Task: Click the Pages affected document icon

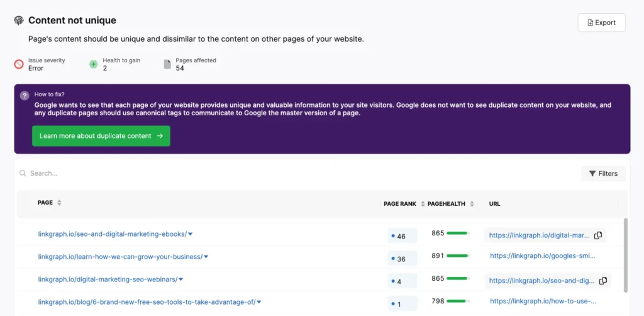Action: point(167,64)
